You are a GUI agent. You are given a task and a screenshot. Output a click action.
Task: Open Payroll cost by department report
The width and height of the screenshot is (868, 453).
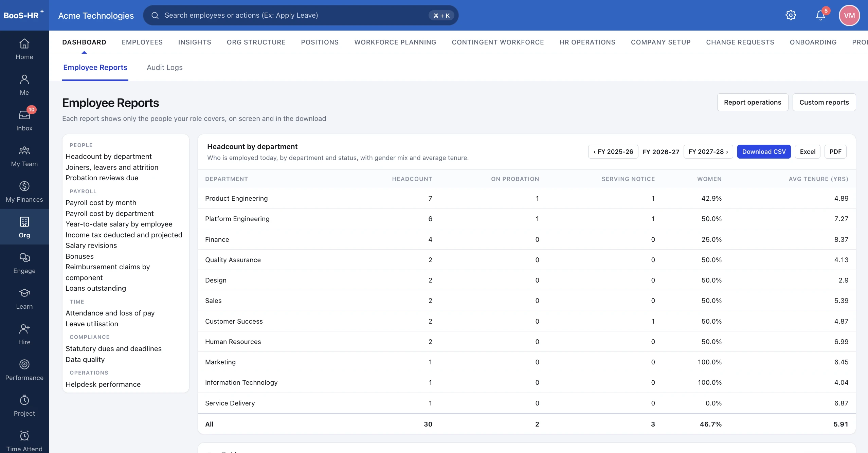click(110, 214)
